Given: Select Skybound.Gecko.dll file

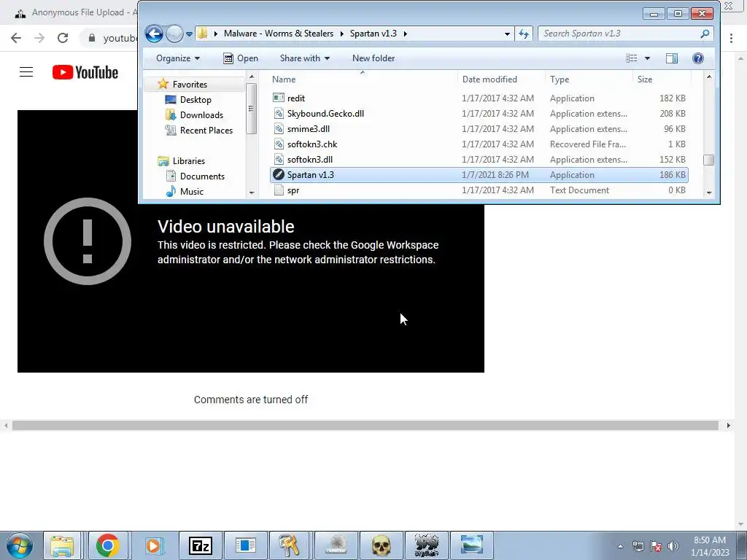Looking at the screenshot, I should [x=479, y=113].
